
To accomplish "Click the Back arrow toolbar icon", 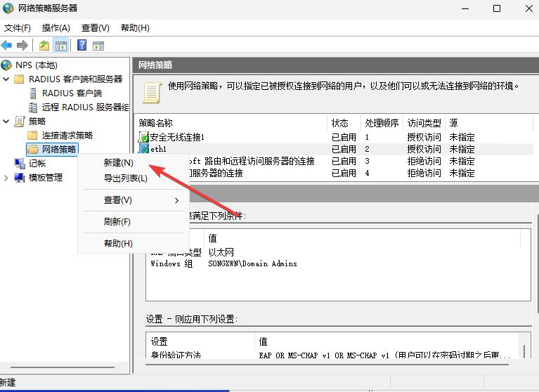I will (x=7, y=46).
